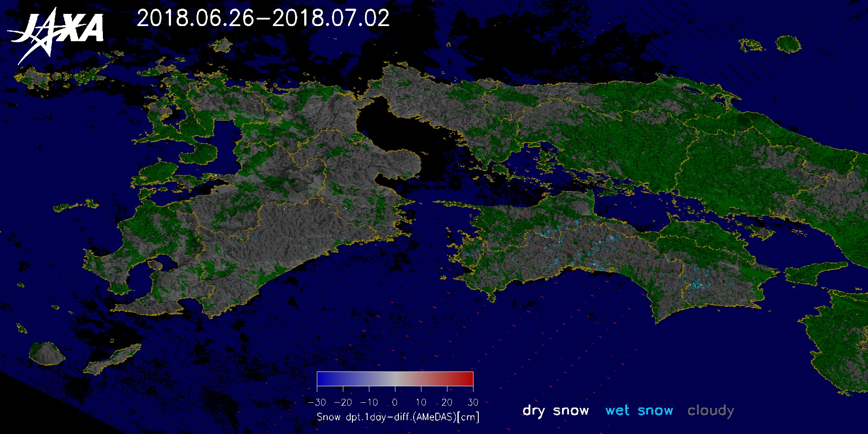Click the 20 tick label on scale
This screenshot has width=868, height=434.
(x=447, y=402)
